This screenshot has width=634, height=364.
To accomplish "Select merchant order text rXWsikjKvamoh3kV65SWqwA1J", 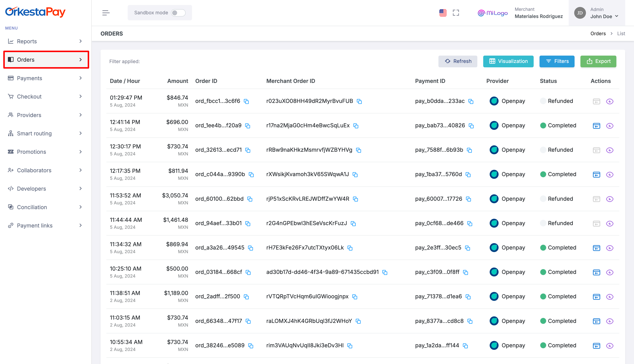I will (307, 174).
